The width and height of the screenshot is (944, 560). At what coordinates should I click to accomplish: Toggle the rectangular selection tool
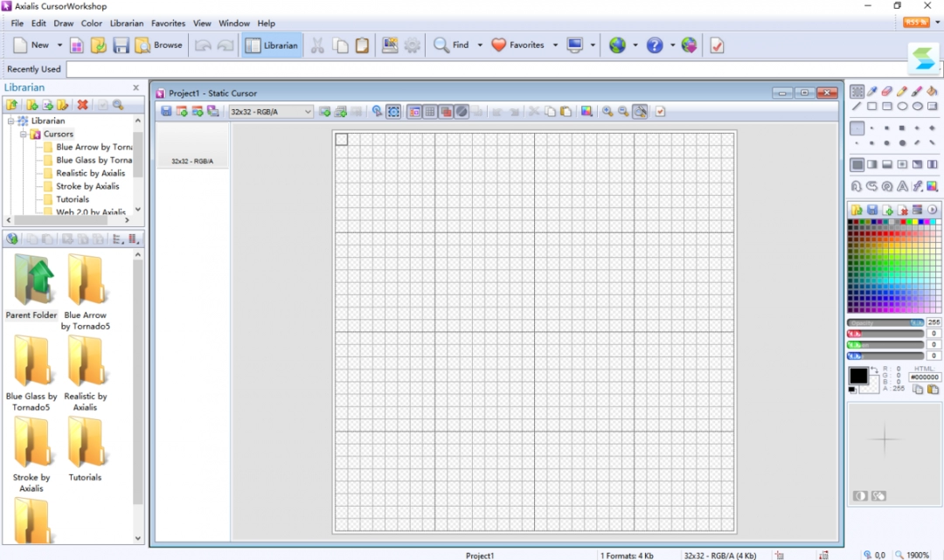(857, 91)
